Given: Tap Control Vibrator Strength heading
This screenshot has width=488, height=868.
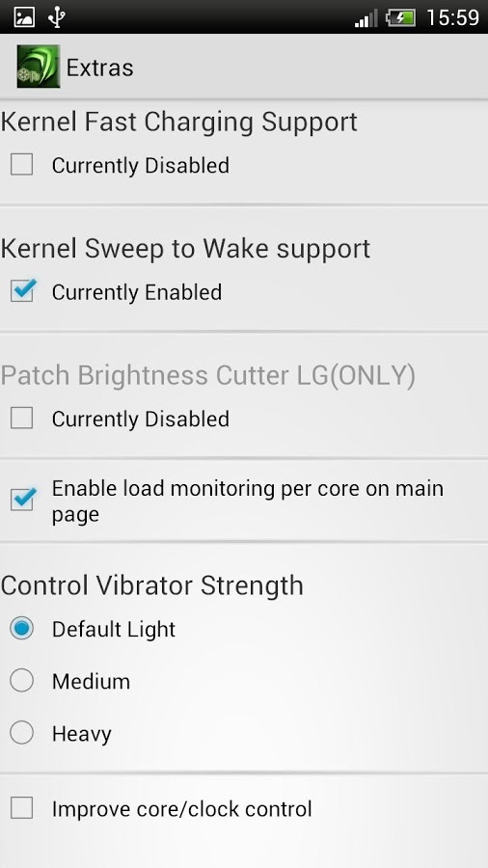Looking at the screenshot, I should [x=152, y=585].
